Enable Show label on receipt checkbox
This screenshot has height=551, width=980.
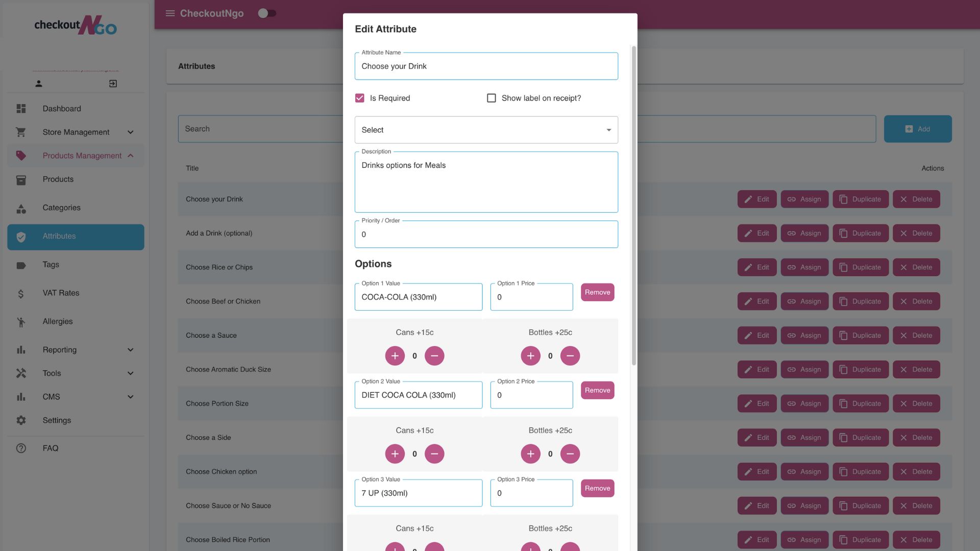click(492, 98)
